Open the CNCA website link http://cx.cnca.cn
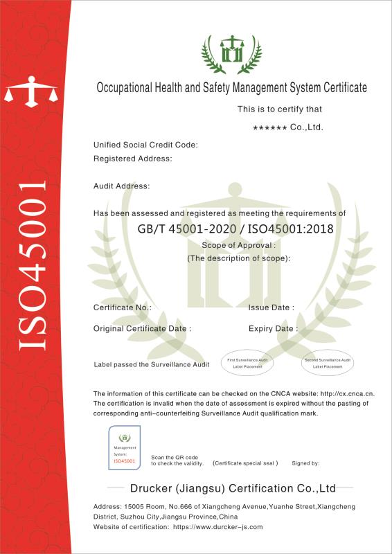Image resolution: width=392 pixels, height=554 pixels. tap(347, 393)
